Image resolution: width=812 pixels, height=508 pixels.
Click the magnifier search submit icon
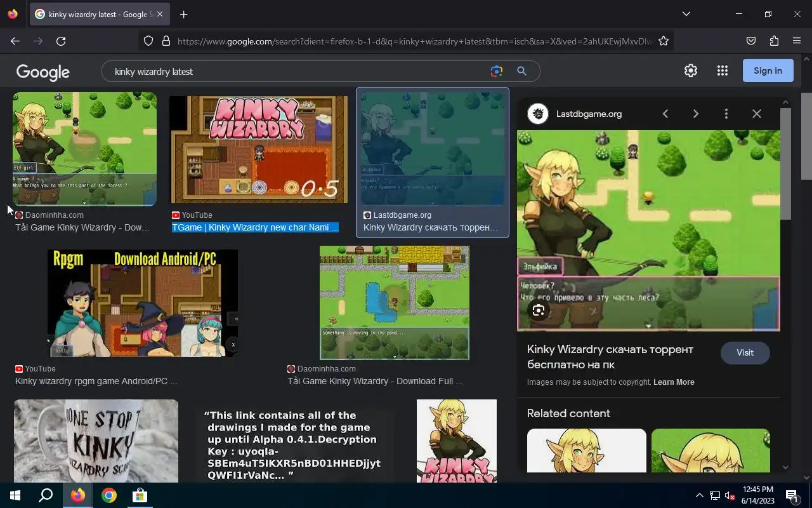tap(521, 71)
